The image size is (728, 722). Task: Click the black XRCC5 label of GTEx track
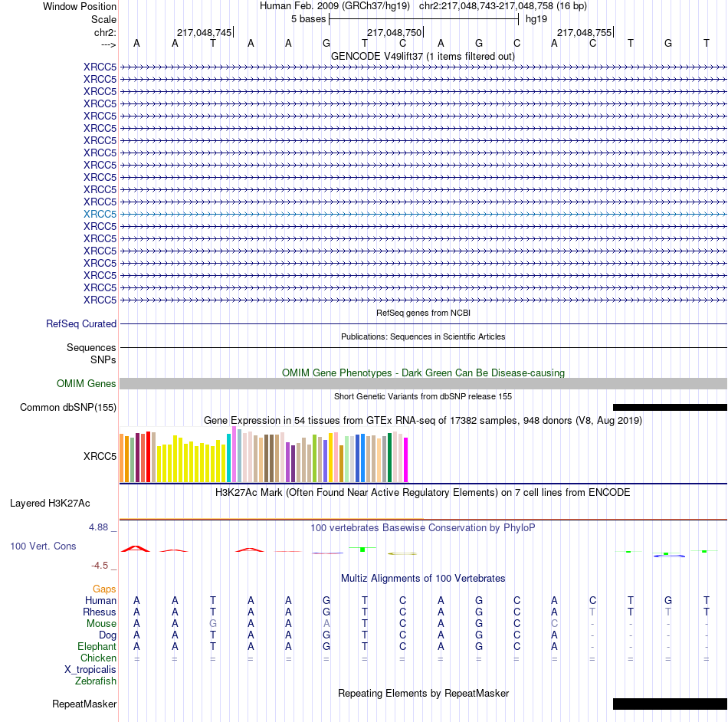point(100,456)
